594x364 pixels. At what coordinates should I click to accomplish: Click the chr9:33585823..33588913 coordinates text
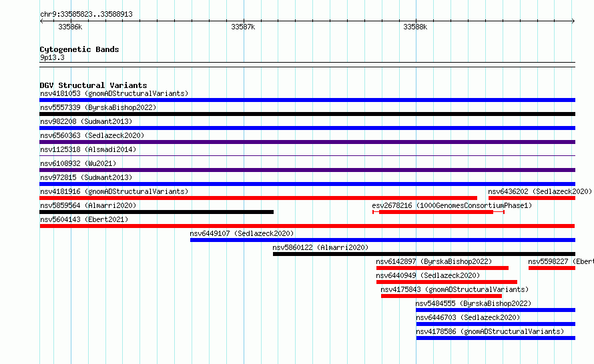click(86, 14)
